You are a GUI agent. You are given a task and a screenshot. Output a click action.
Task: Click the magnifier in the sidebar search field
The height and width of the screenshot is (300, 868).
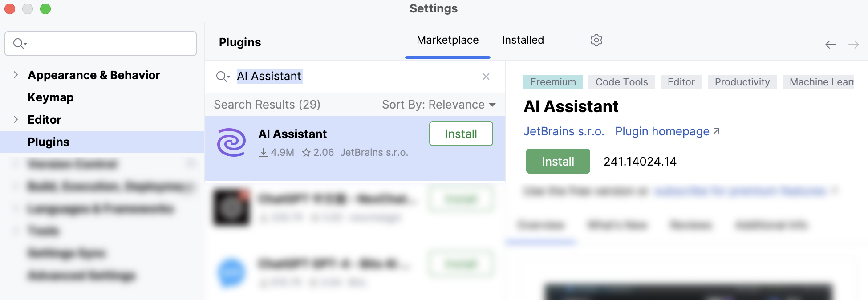(x=18, y=43)
